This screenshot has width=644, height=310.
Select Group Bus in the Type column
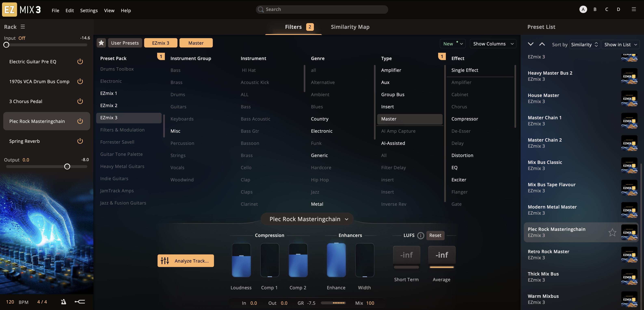(x=392, y=94)
